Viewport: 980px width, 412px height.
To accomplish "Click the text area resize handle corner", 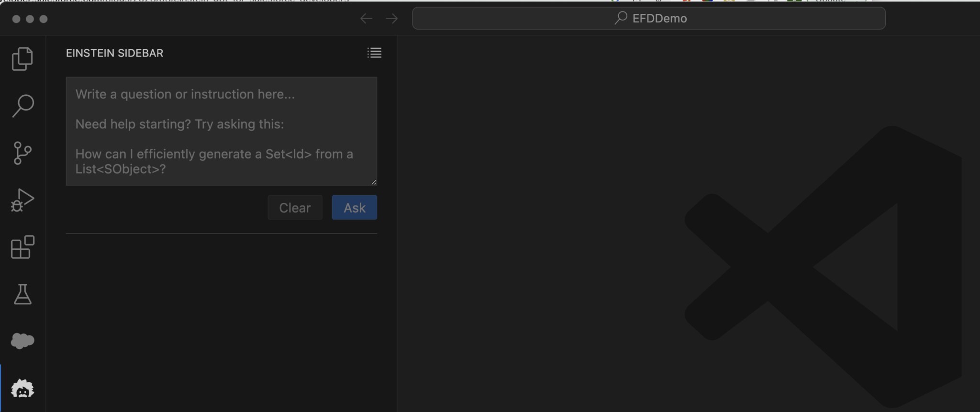I will tap(374, 182).
